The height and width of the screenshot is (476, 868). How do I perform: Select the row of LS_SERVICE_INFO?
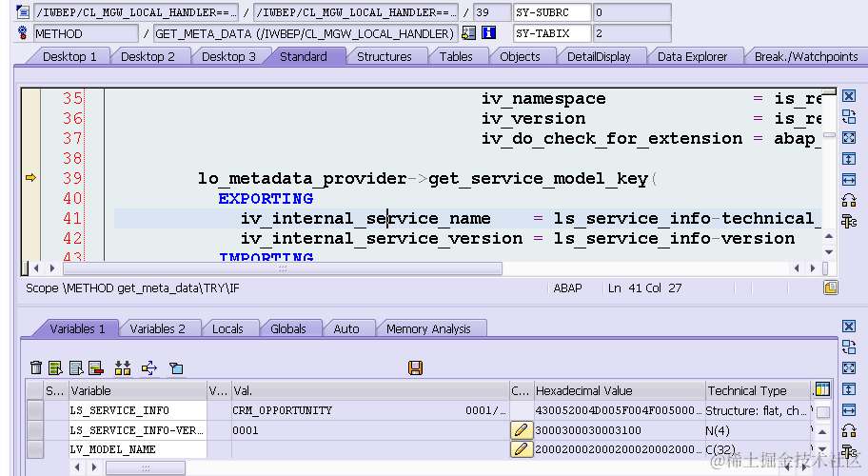35,410
